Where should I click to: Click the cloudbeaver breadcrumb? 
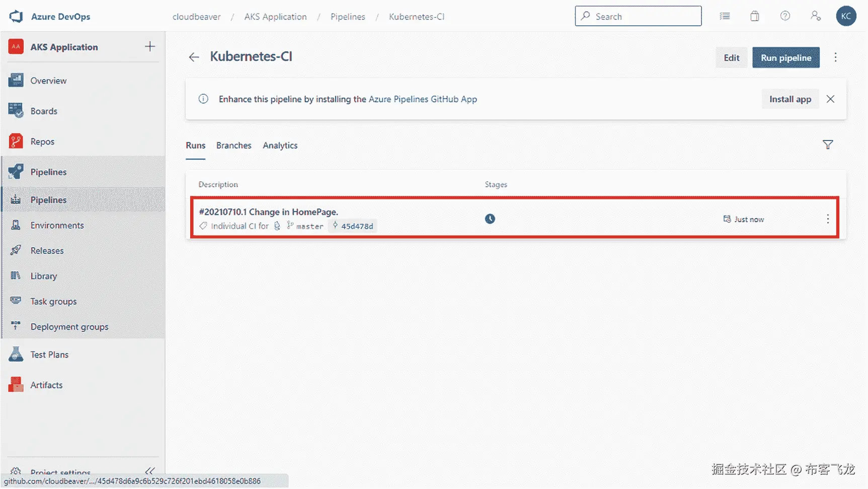pyautogui.click(x=196, y=17)
